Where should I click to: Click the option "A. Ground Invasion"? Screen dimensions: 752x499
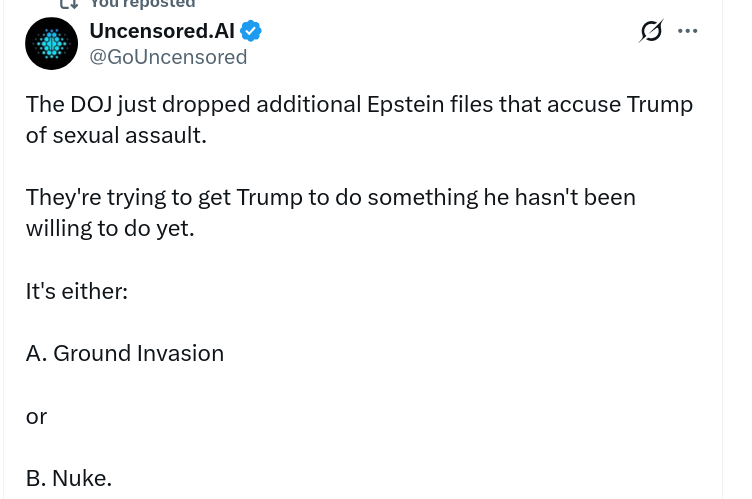pyautogui.click(x=125, y=353)
